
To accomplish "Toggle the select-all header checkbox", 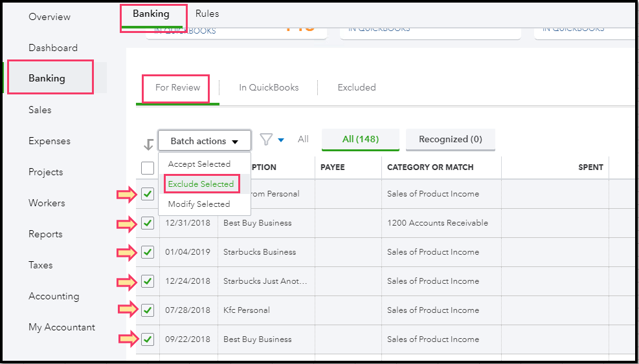I will click(x=148, y=168).
